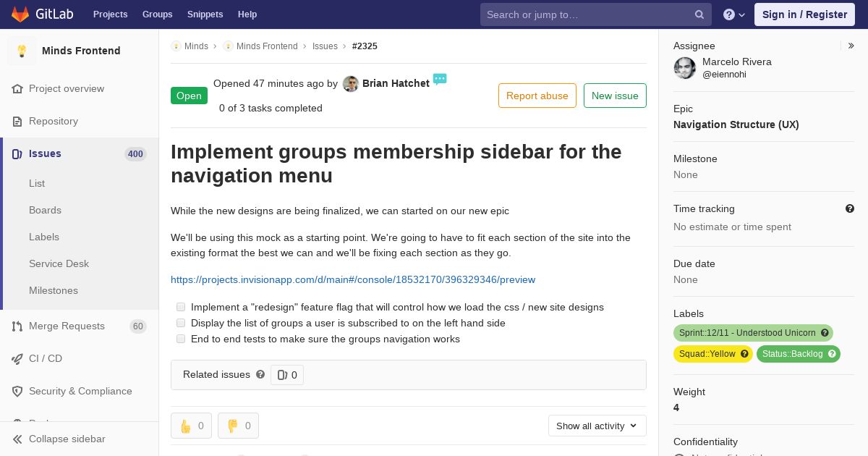
Task: Open the invisionapp preview link
Action: [353, 279]
